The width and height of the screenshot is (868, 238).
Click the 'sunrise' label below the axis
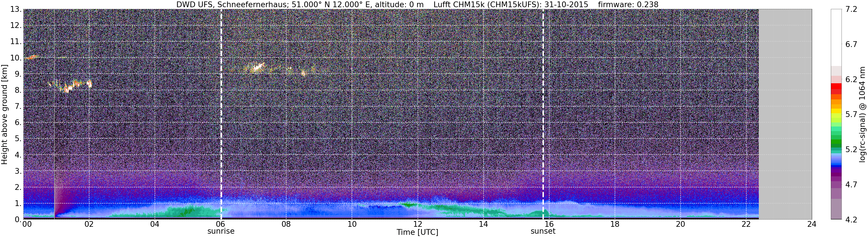pos(221,231)
